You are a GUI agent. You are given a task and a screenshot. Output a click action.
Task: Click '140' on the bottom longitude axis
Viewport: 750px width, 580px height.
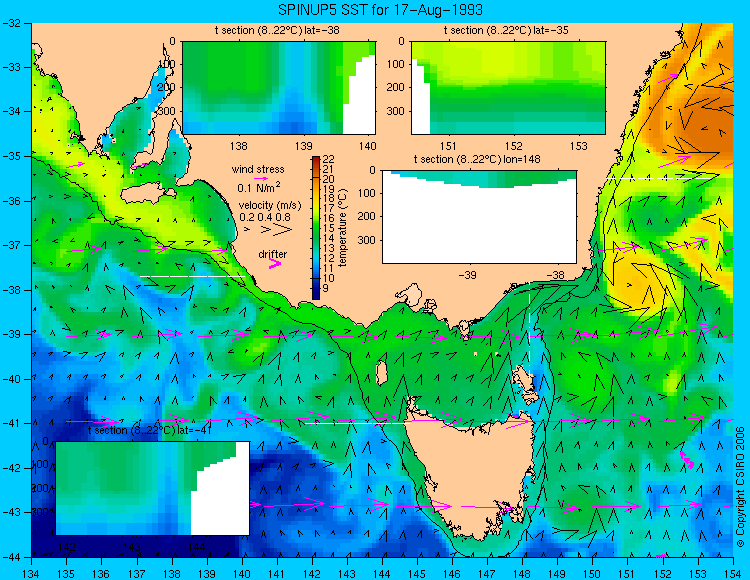242,574
